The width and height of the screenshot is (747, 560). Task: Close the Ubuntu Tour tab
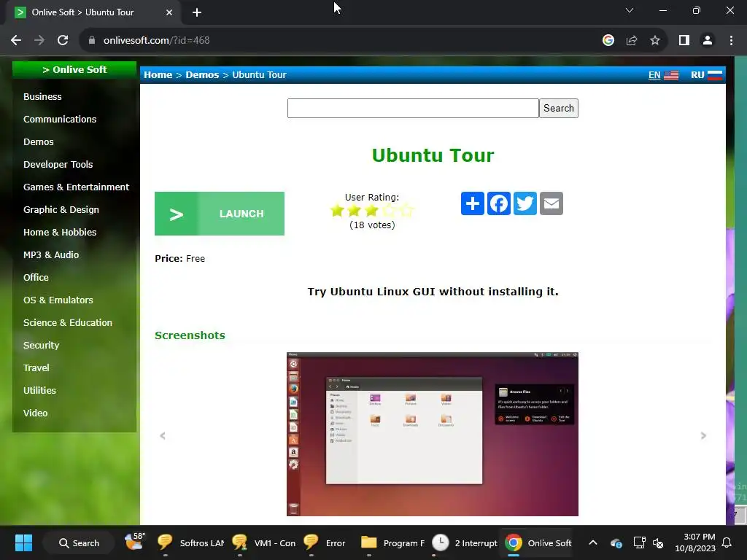pos(169,12)
